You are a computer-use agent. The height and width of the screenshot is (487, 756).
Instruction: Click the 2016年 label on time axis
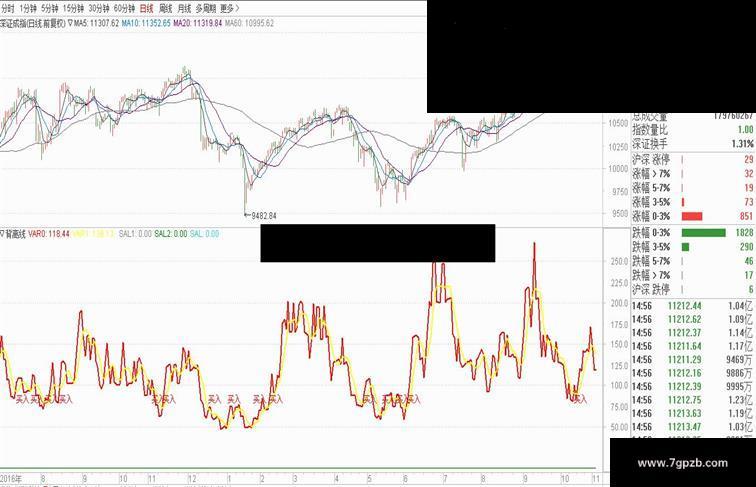point(11,479)
